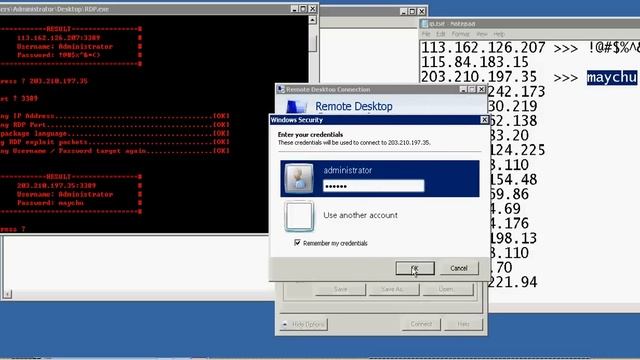640x360 pixels.
Task: Click the Remote Desktop banner computer icon
Action: pyautogui.click(x=296, y=107)
